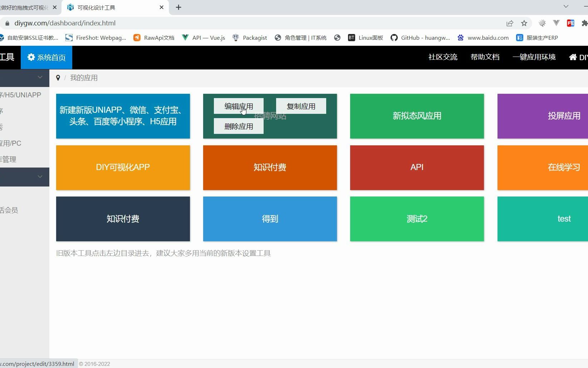Click the 编辑应用 button
This screenshot has width=588, height=368.
(239, 106)
